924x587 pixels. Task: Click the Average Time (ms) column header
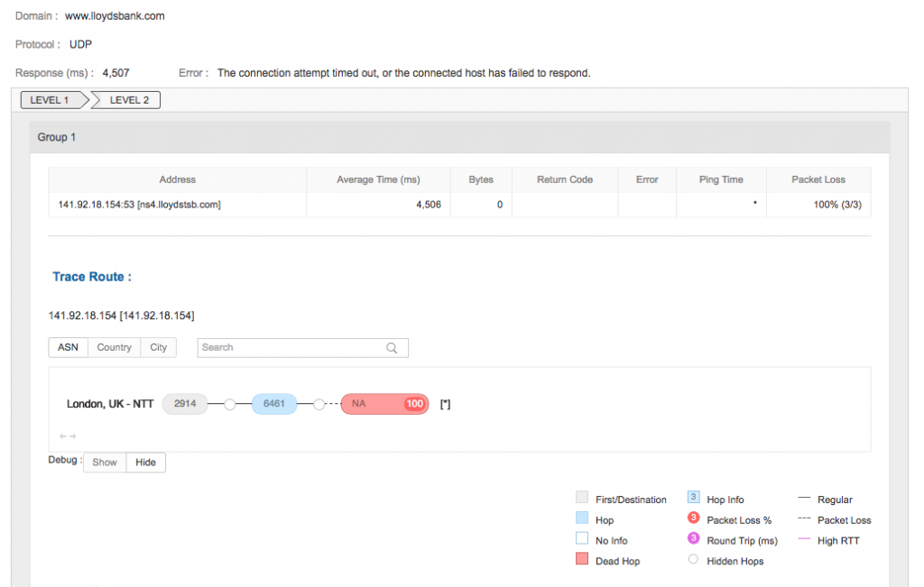[378, 179]
